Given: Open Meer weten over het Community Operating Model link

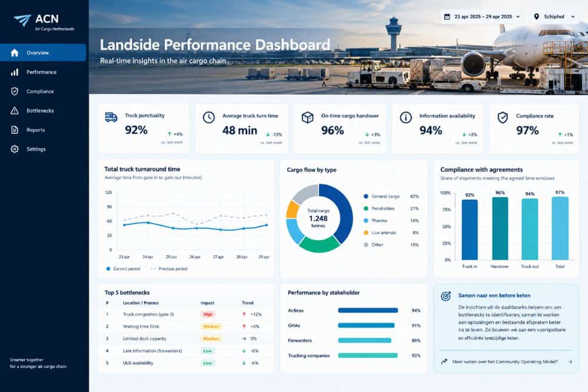Looking at the screenshot, I should tap(505, 361).
